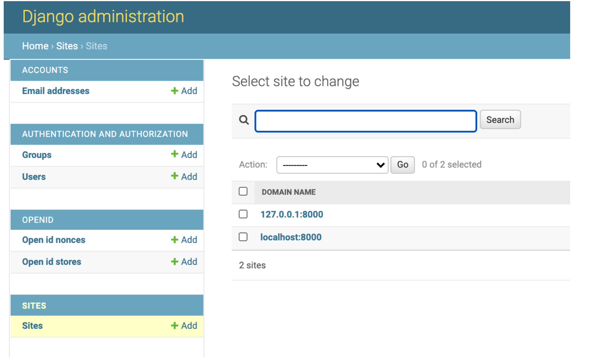
Task: Click the green plus Add icon for Sites
Action: [x=174, y=325]
